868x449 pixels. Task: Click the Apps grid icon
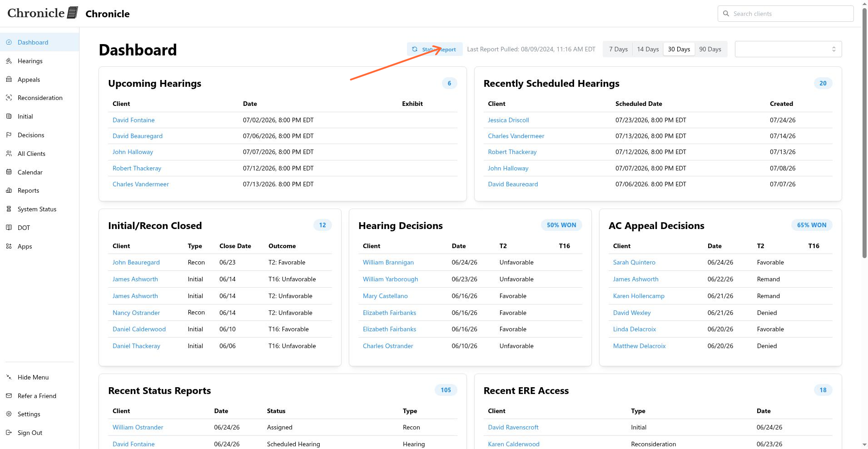9,246
